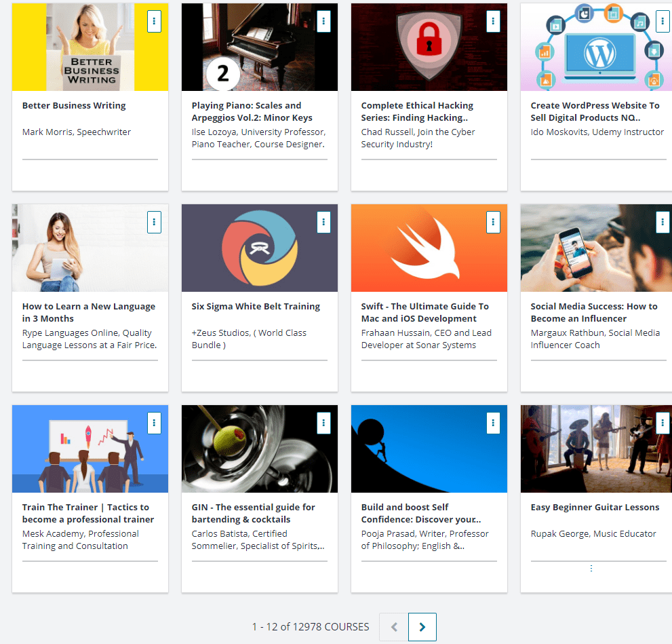Click the Swift bird logo thumbnail
672x644 pixels.
pyautogui.click(x=429, y=248)
